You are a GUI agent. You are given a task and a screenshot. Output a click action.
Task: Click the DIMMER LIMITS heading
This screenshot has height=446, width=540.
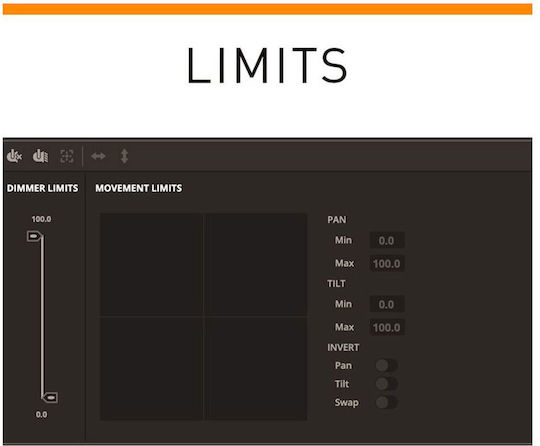(42, 188)
